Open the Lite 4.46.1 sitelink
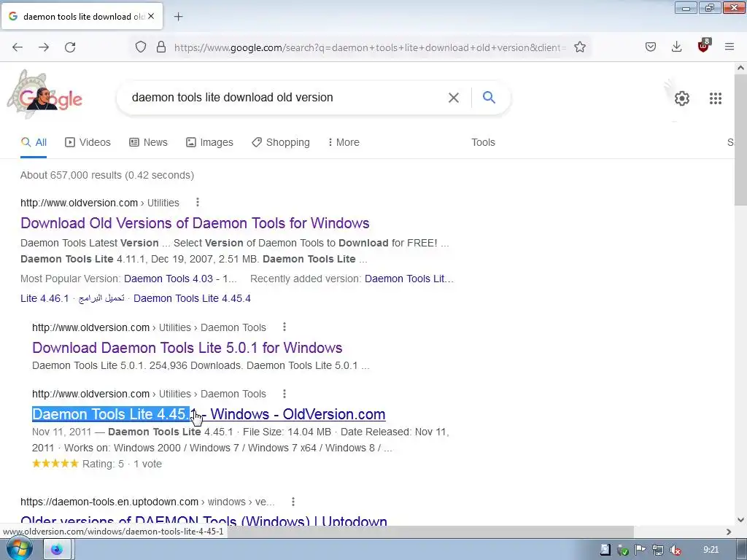The height and width of the screenshot is (560, 747). click(x=44, y=298)
